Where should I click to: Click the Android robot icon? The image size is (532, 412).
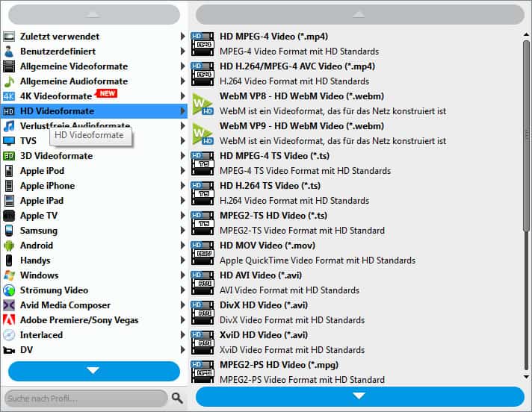[x=9, y=246]
